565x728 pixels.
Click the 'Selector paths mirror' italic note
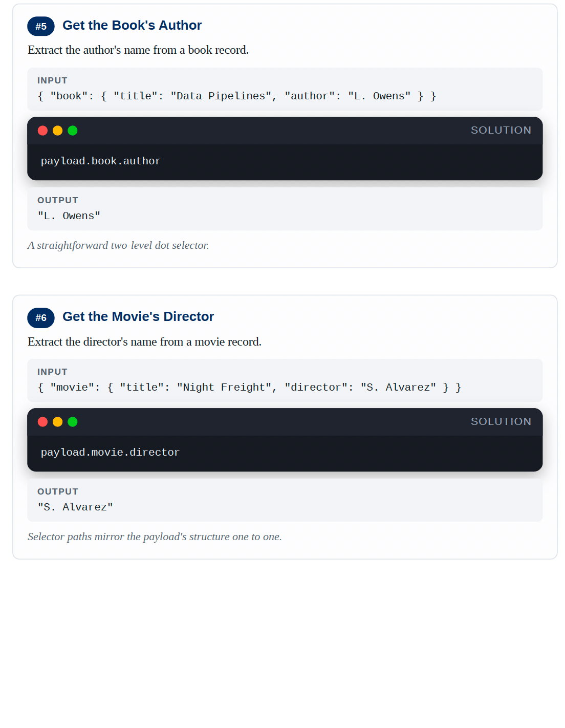[155, 537]
